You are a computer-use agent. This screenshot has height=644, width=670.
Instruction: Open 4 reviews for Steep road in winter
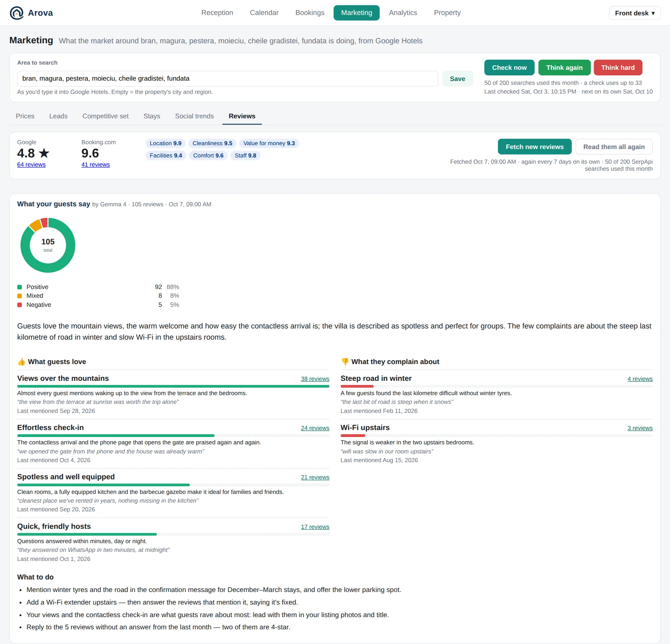pyautogui.click(x=640, y=379)
